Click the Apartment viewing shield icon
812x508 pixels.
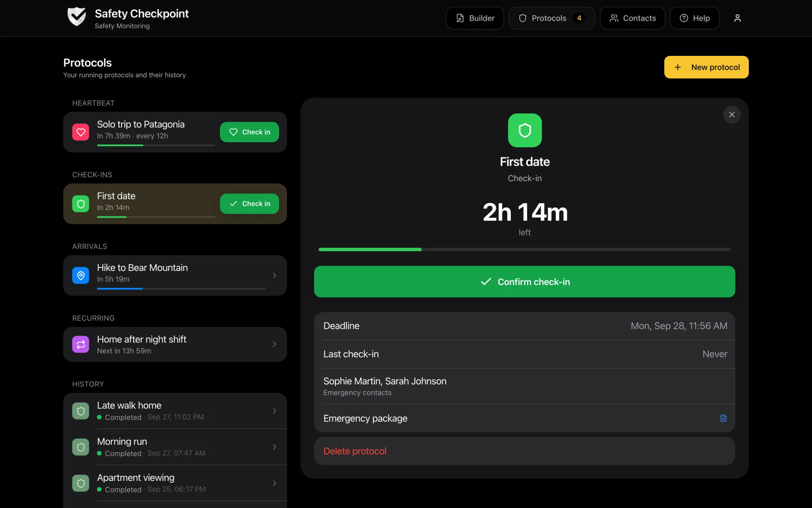pos(80,483)
